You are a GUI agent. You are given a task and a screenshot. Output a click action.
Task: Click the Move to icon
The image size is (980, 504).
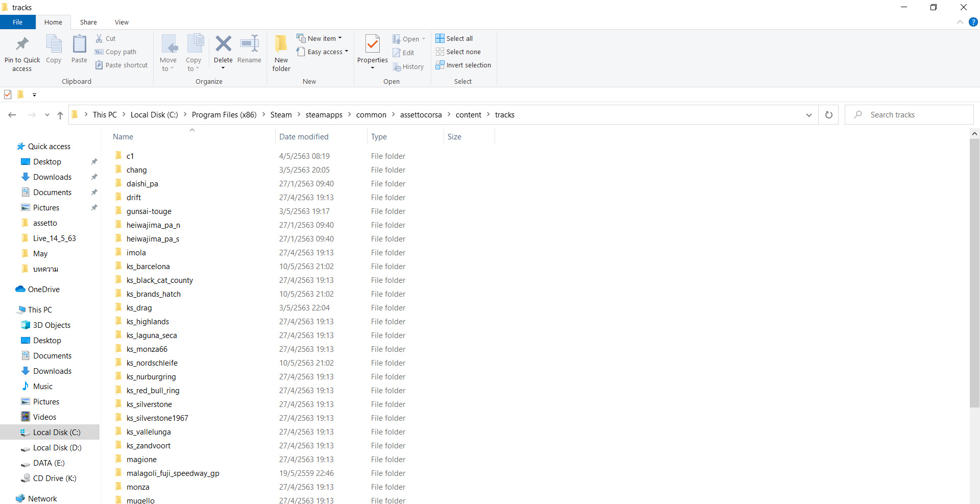tap(168, 44)
